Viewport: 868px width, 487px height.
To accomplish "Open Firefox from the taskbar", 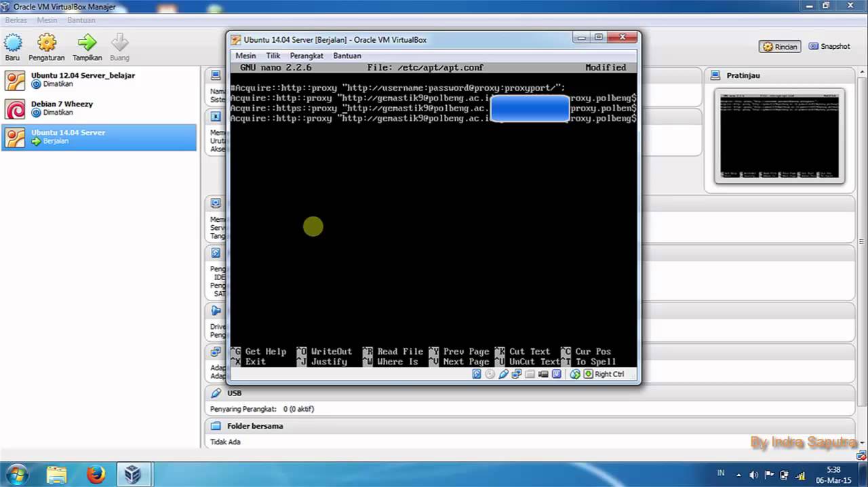I will (96, 474).
